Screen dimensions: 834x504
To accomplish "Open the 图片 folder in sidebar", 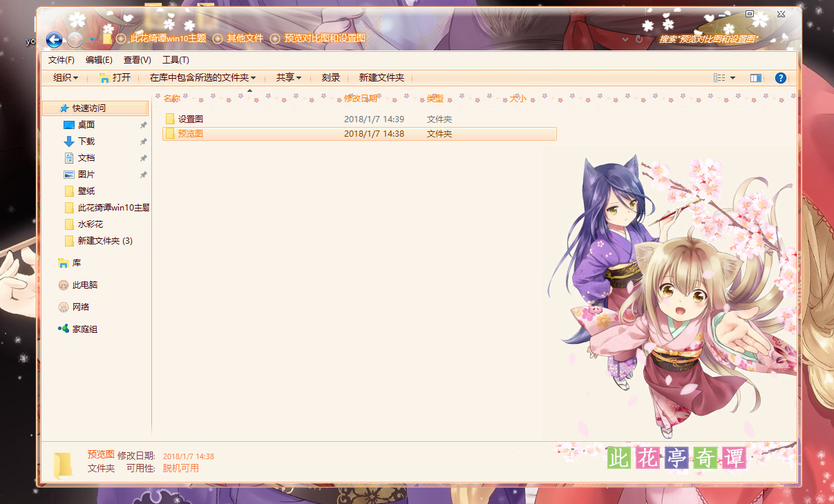I will 85,174.
